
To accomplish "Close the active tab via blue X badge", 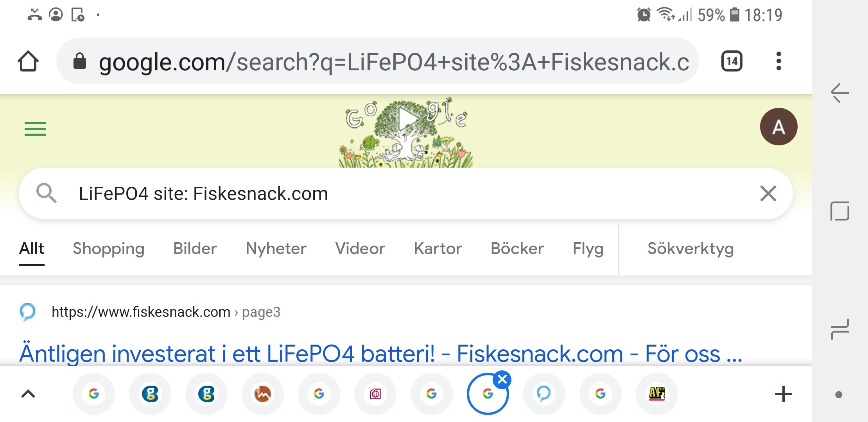I will (x=502, y=379).
